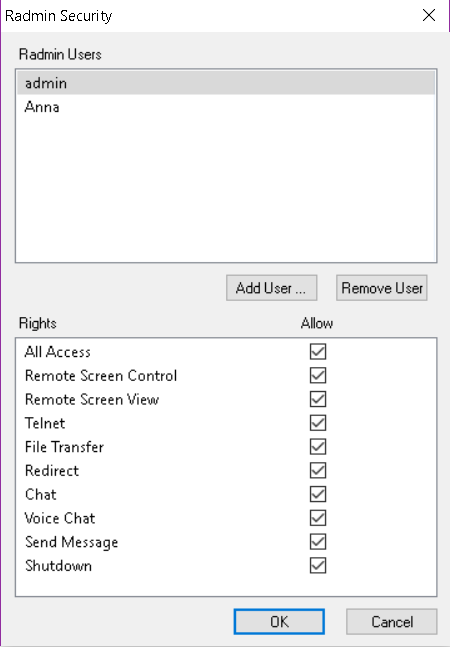Toggle the Chat permission checkbox
450x647 pixels.
[318, 494]
